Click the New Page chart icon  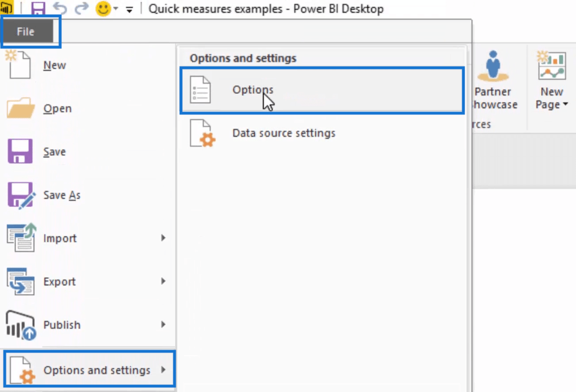pos(551,65)
